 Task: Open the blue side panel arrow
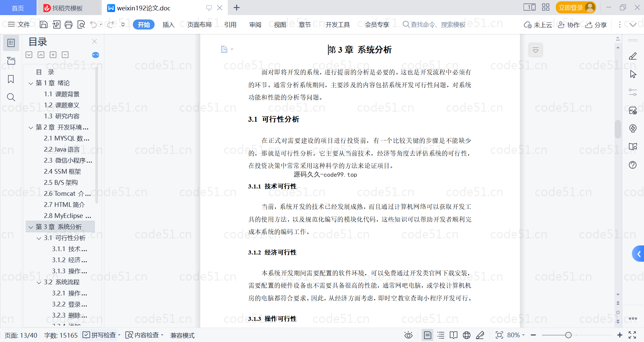[x=638, y=254]
